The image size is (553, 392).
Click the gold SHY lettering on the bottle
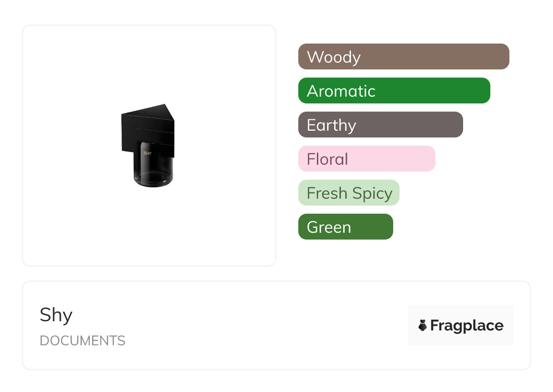147,153
